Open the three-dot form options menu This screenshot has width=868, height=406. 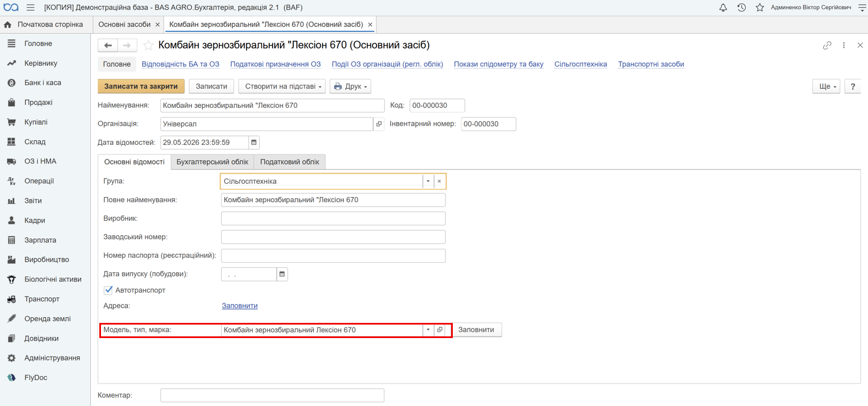coord(844,45)
